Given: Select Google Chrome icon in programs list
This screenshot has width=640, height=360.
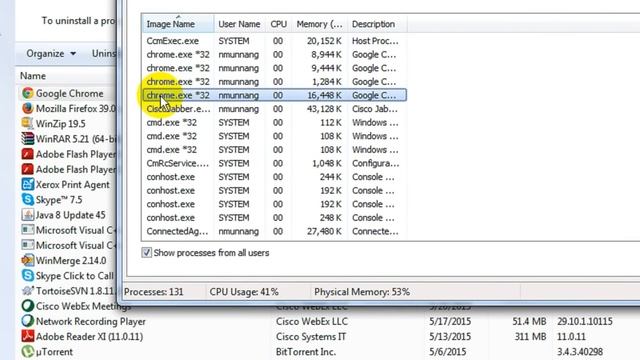Looking at the screenshot, I should pos(28,93).
